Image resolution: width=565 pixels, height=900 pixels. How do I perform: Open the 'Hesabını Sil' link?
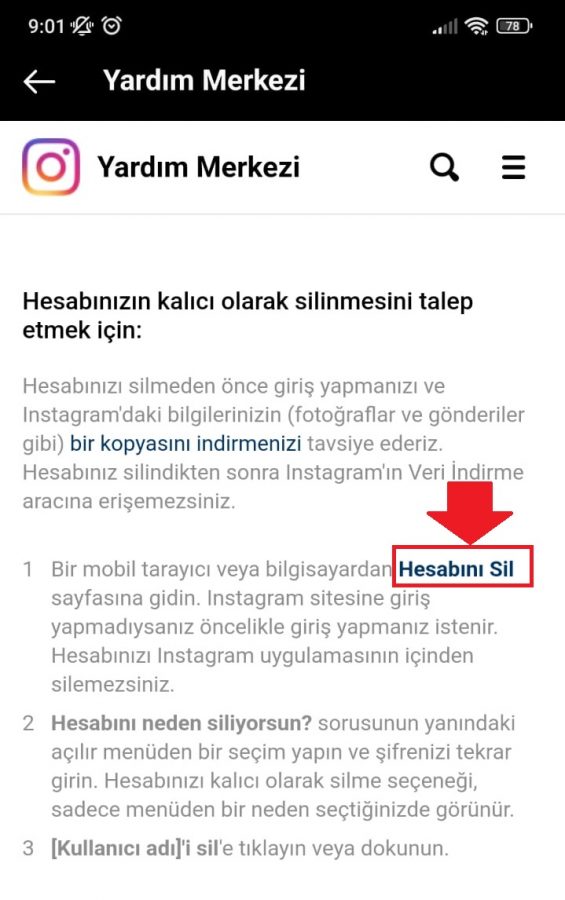[456, 569]
